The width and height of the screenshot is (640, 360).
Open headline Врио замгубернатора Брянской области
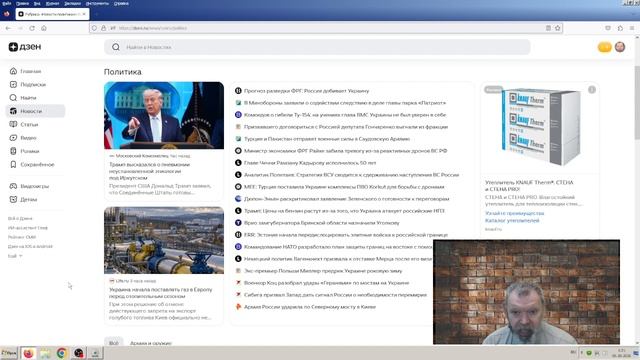click(x=322, y=223)
